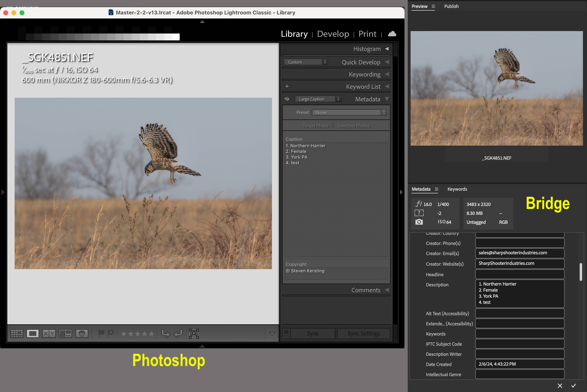Viewport: 587px width, 392px height.
Task: Collapse the Metadata panel in Lightroom
Action: 387,99
